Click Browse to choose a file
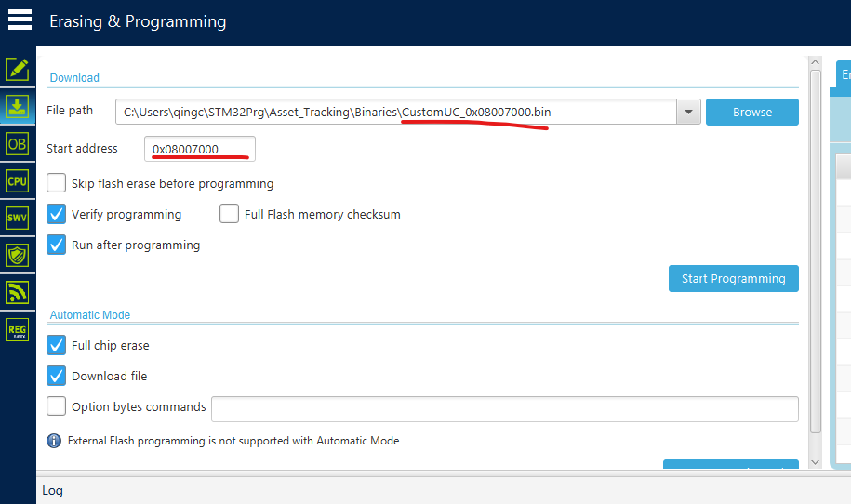The width and height of the screenshot is (851, 504). [x=752, y=112]
